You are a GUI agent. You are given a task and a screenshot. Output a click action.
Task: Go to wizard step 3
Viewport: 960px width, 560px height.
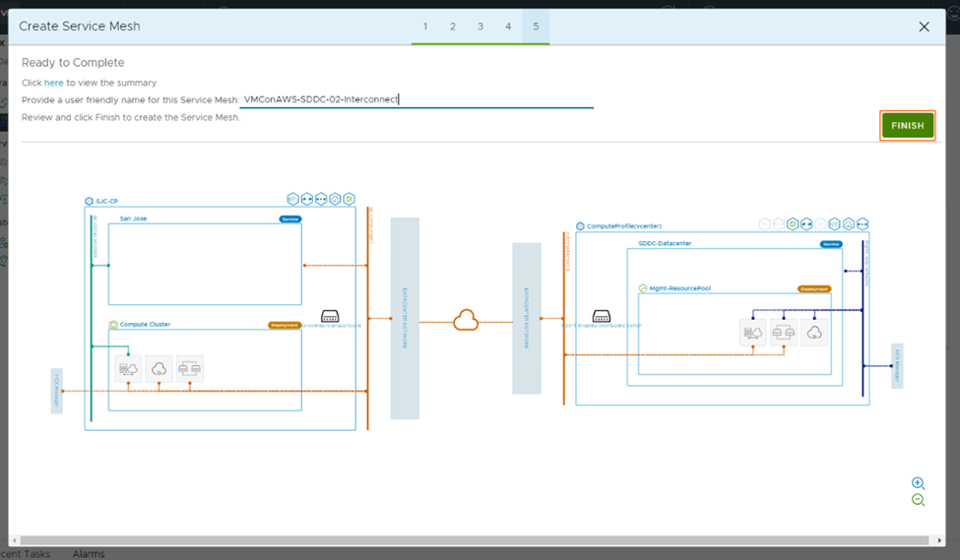click(480, 27)
